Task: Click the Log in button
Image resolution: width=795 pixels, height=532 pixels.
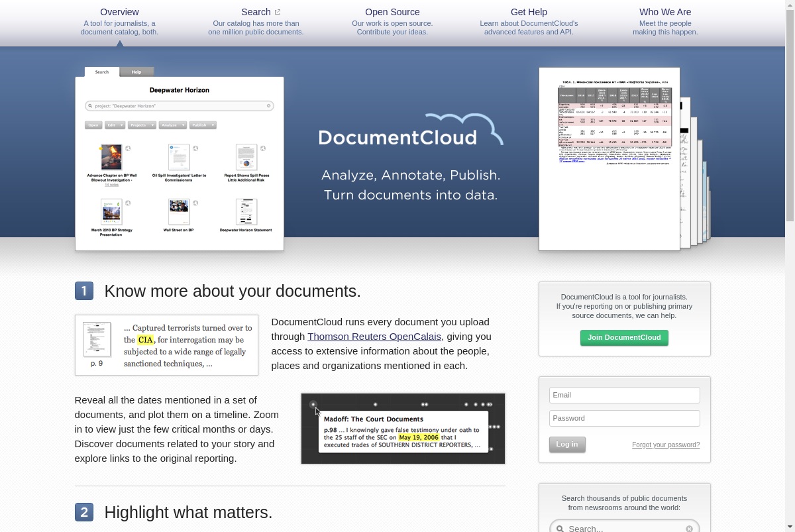Action: [x=567, y=445]
